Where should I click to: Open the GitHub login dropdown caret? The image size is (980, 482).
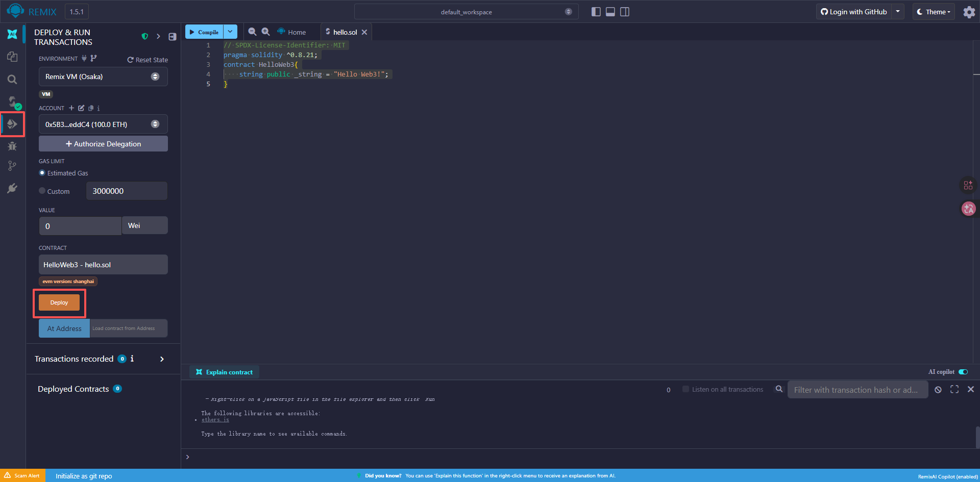[898, 11]
